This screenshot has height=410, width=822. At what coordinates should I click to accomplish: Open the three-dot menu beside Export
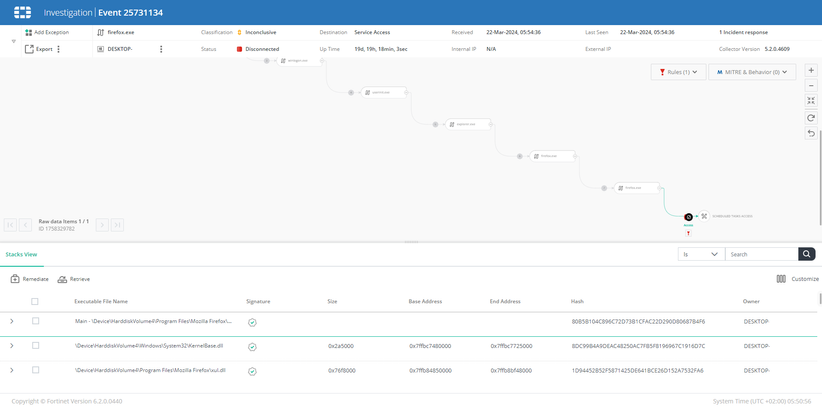click(58, 49)
